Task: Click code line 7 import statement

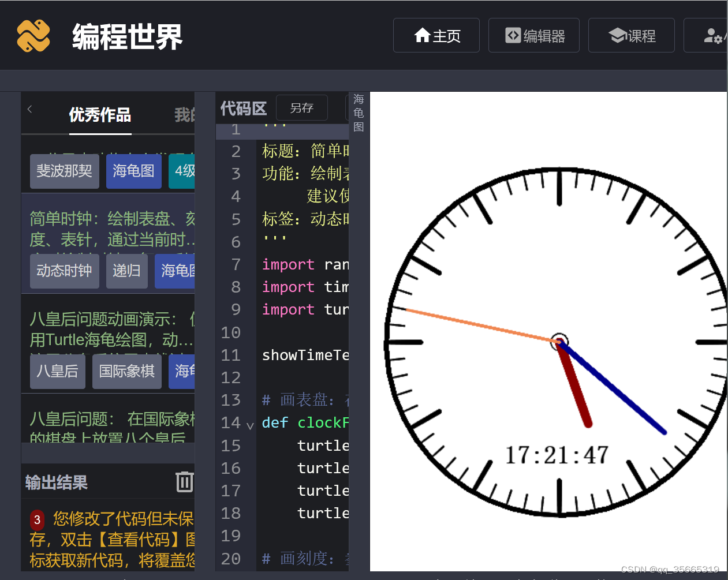Action: tap(305, 264)
